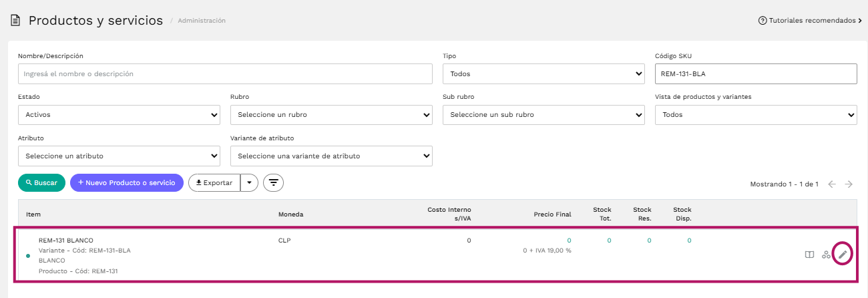The image size is (868, 298).
Task: Click the '0 + IVA 19,00 %' price detail
Action: pos(547,251)
